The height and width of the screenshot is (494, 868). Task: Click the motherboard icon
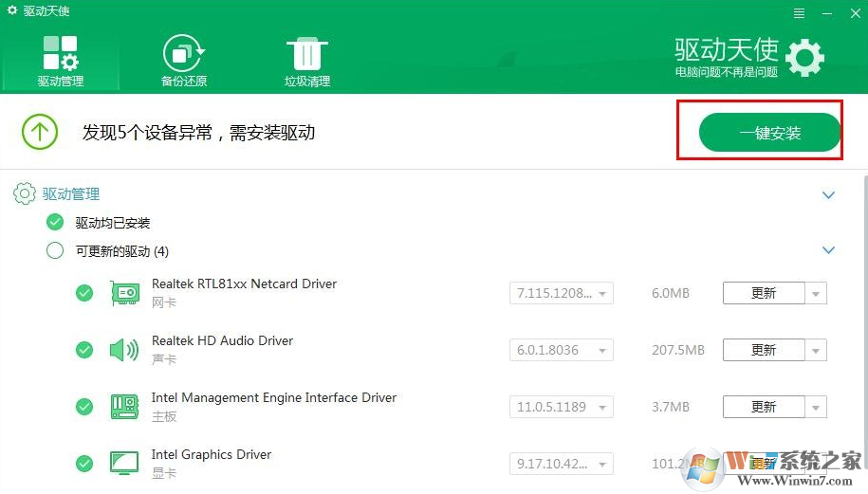coord(124,407)
